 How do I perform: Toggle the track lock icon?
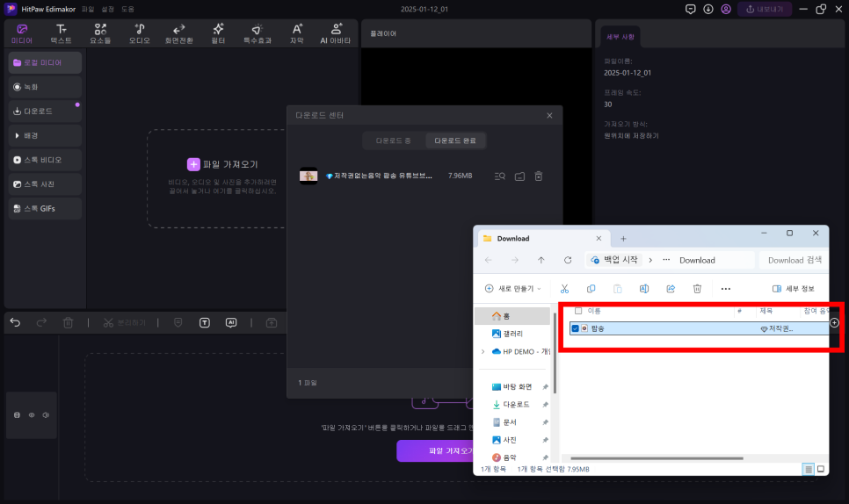[17, 415]
